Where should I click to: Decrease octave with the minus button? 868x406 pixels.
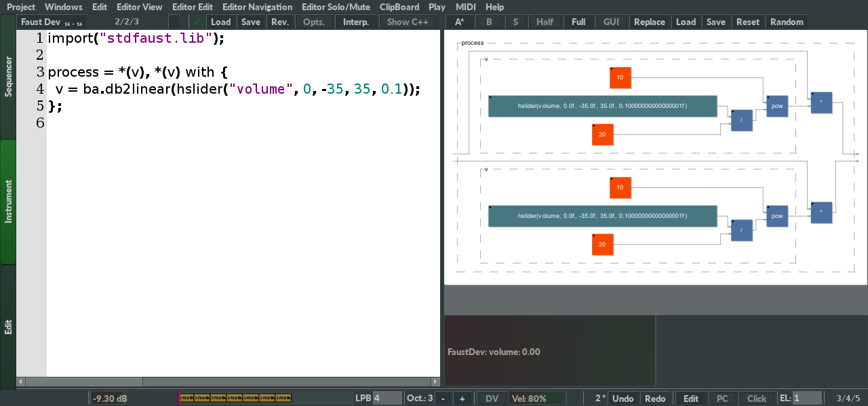coord(443,399)
